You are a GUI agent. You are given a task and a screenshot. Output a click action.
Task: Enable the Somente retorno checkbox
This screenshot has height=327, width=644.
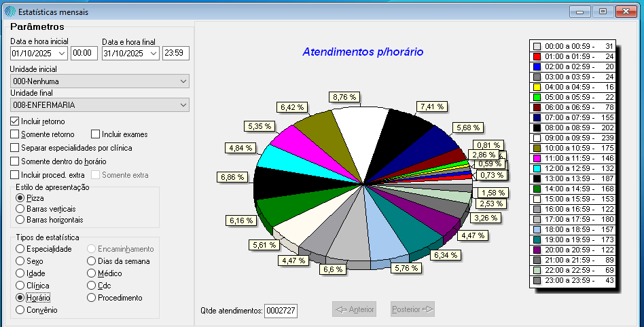coord(15,134)
